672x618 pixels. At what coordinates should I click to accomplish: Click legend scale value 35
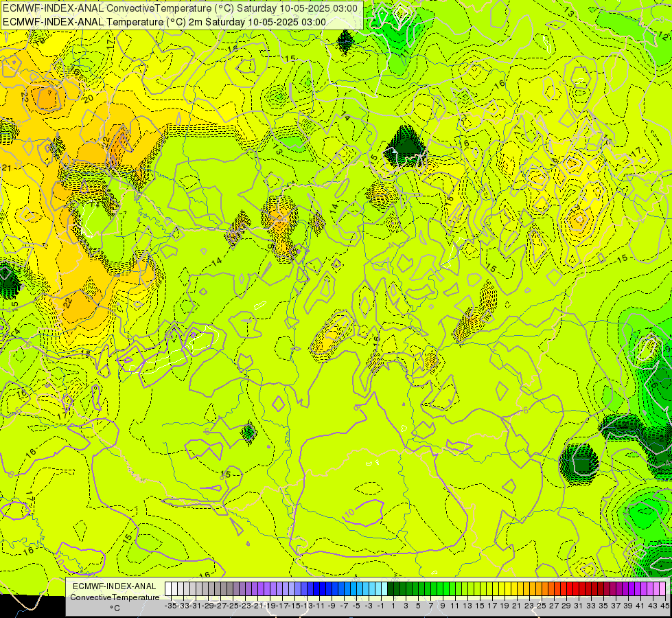coord(603,606)
